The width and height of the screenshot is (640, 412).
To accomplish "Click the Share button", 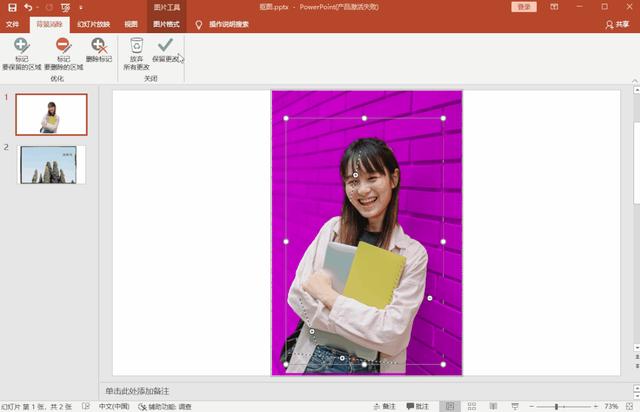I will 617,24.
